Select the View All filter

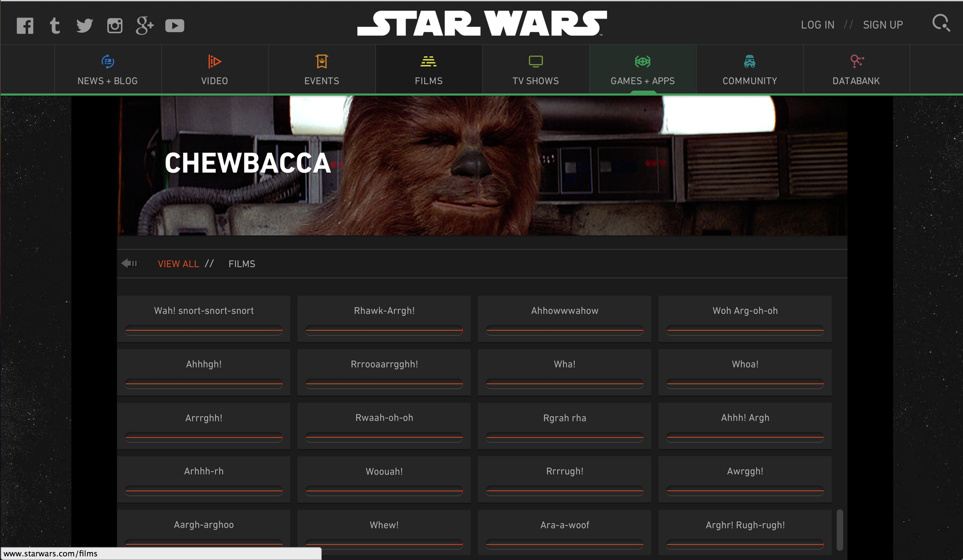(178, 264)
